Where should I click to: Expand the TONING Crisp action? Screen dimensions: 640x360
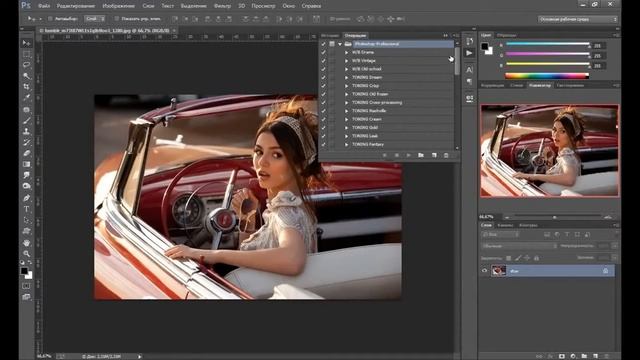[x=347, y=86]
